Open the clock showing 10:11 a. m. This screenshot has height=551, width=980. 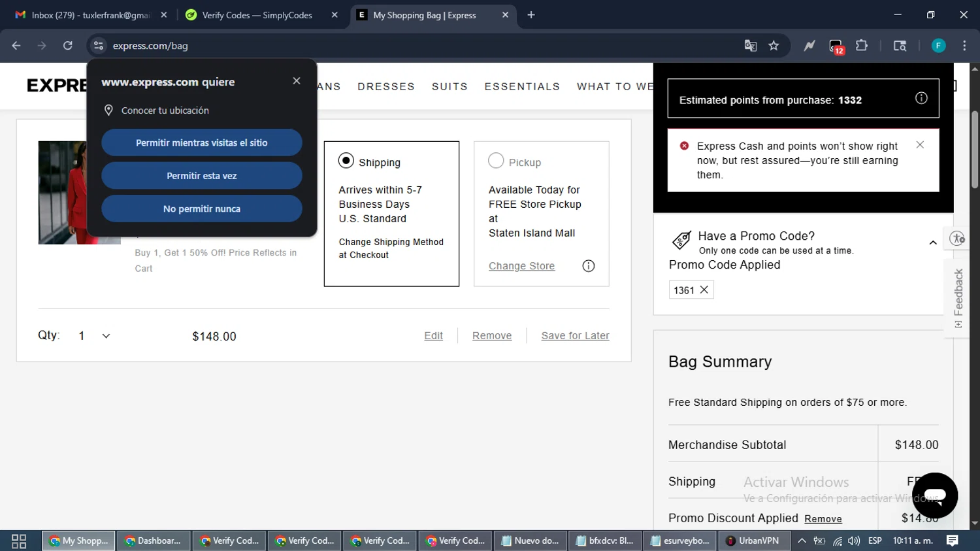[913, 541]
